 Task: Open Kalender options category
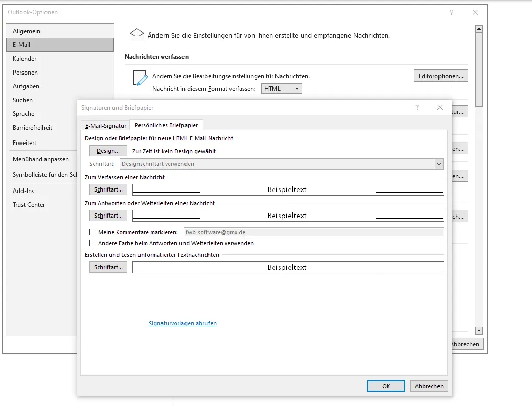(x=60, y=59)
